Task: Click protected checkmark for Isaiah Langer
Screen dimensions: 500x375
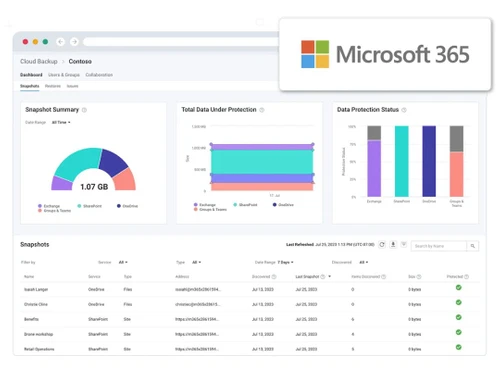Action: (x=459, y=288)
